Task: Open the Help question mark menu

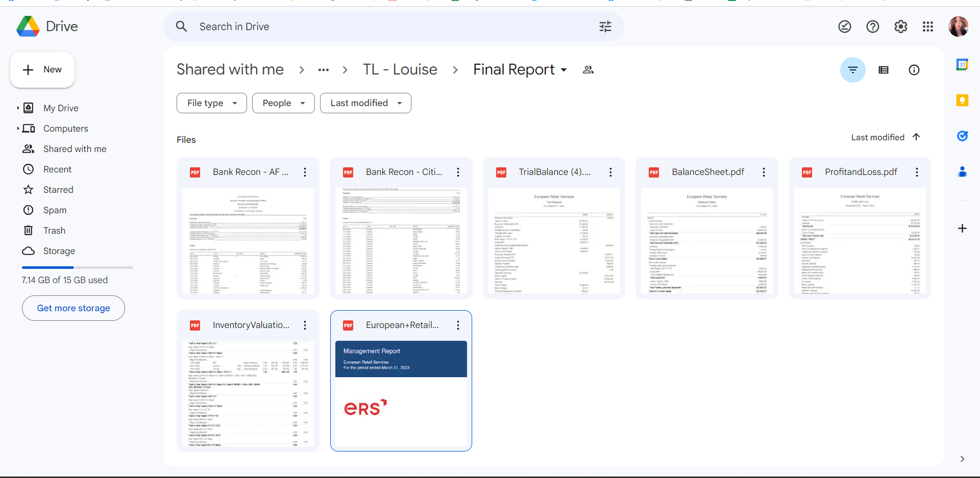Action: (x=873, y=27)
